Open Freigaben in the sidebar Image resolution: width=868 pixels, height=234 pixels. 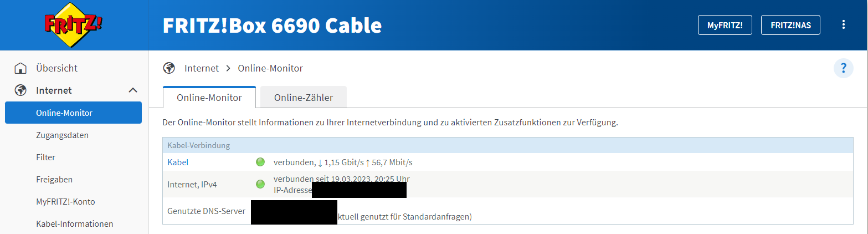[x=54, y=179]
